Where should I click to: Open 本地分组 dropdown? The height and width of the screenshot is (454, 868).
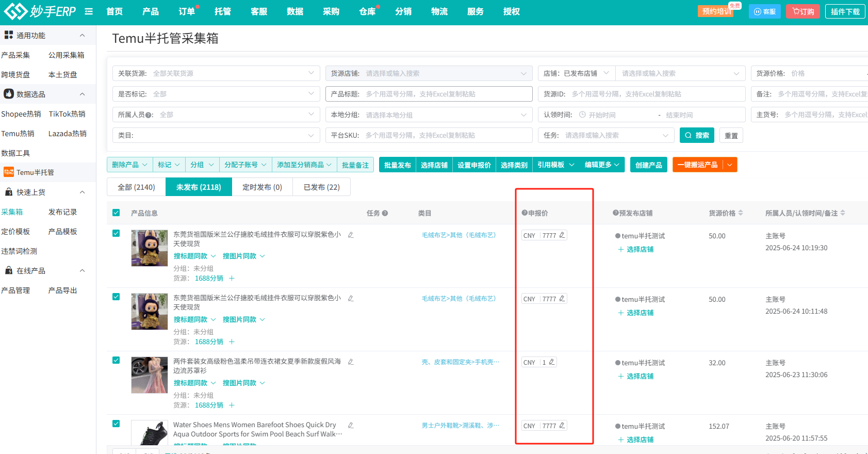429,115
